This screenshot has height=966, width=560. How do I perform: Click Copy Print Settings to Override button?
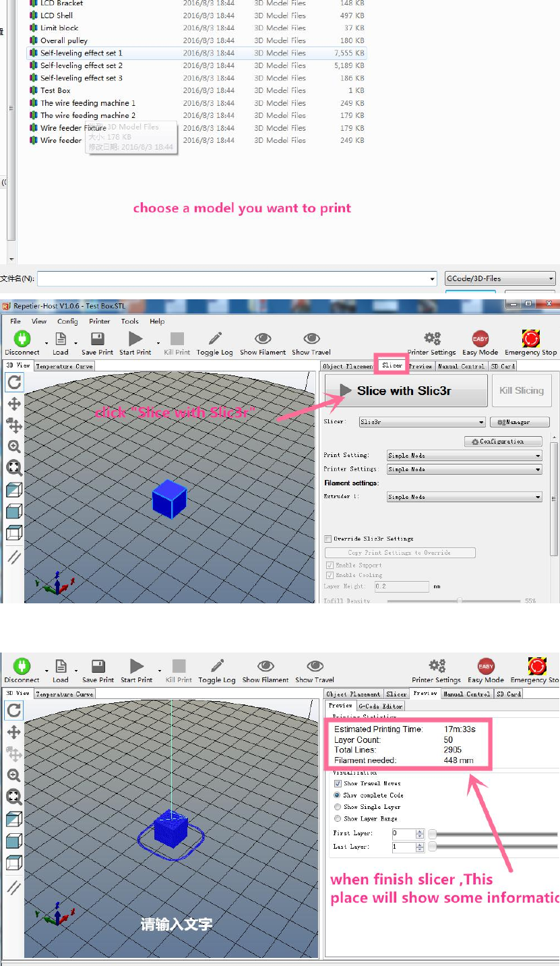pos(400,553)
